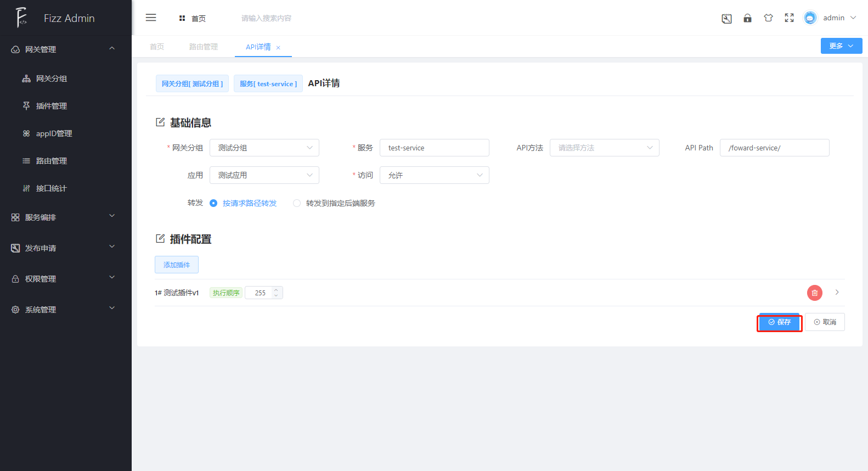Expand the 权限管理 menu section
Image resolution: width=868 pixels, height=471 pixels.
point(112,278)
